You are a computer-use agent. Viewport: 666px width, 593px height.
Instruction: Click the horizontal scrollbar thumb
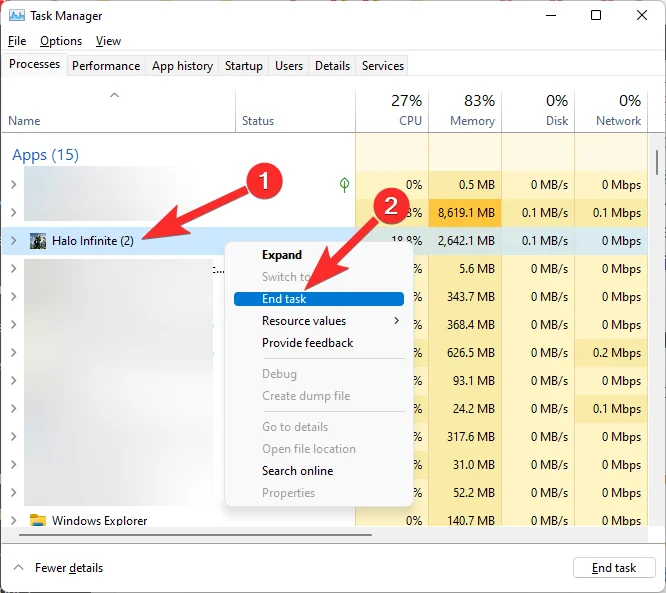(x=195, y=535)
